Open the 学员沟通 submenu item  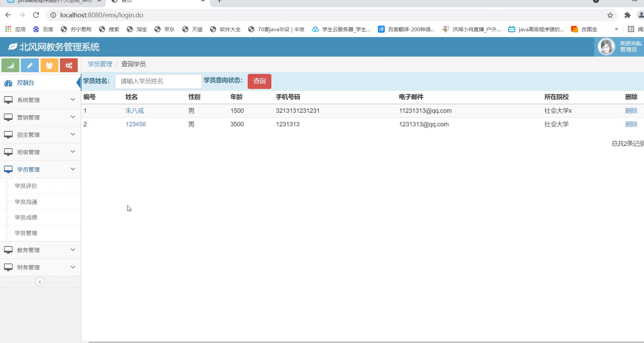(26, 202)
